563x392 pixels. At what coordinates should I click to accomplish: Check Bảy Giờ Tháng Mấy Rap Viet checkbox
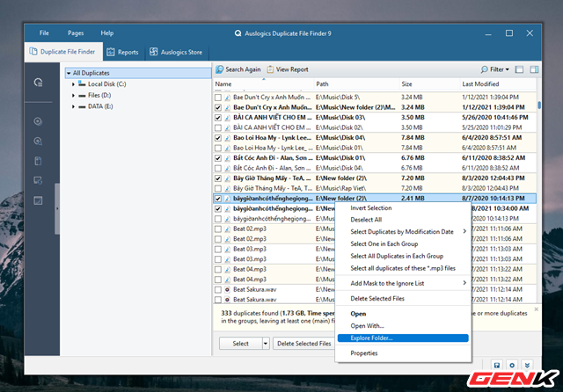coord(218,188)
